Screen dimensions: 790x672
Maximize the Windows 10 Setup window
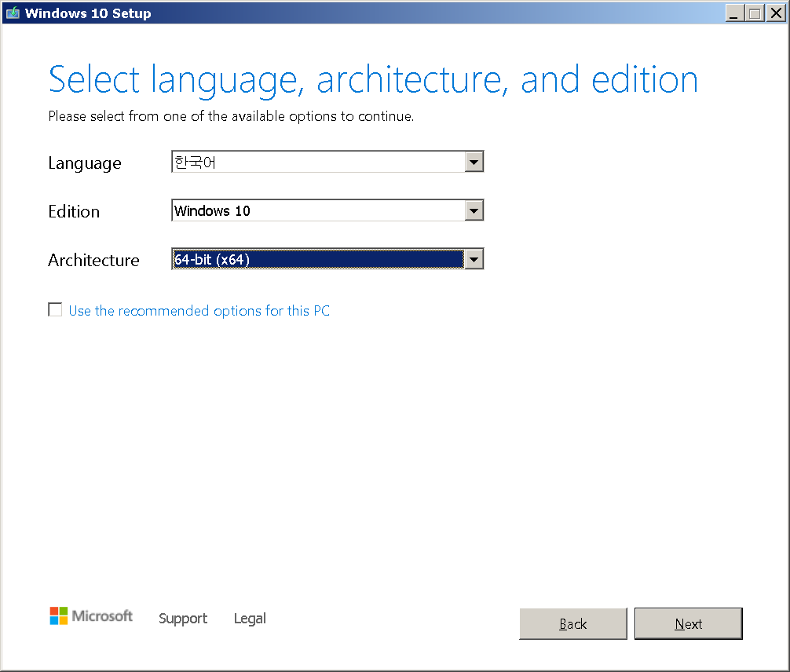point(755,13)
